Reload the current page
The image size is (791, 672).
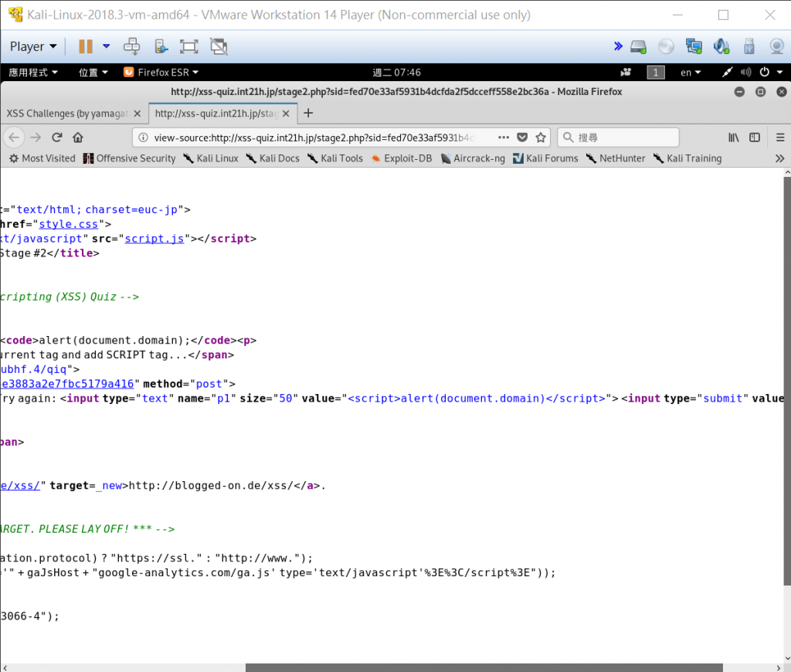tap(56, 137)
